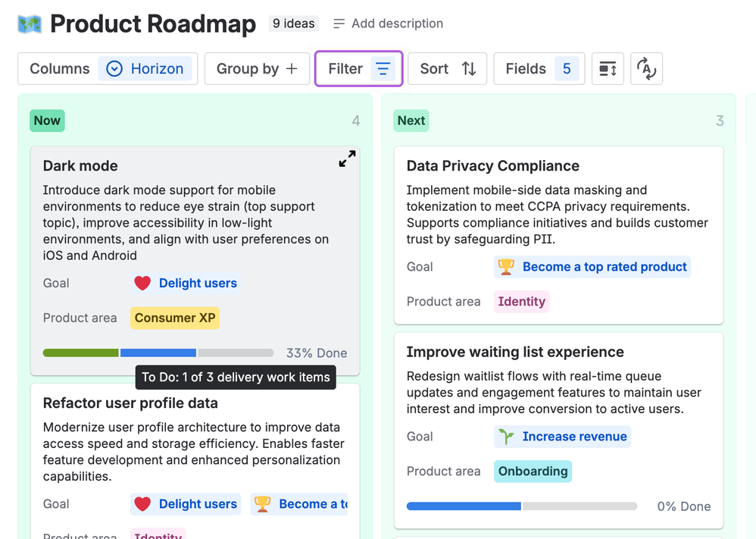The image size is (756, 539).
Task: Click the Dark mode description text
Action: tap(186, 223)
